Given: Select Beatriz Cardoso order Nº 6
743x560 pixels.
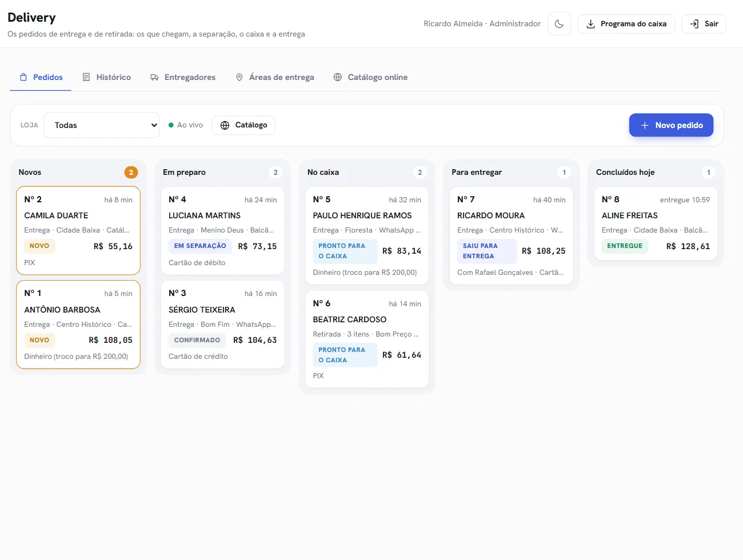Looking at the screenshot, I should [367, 339].
